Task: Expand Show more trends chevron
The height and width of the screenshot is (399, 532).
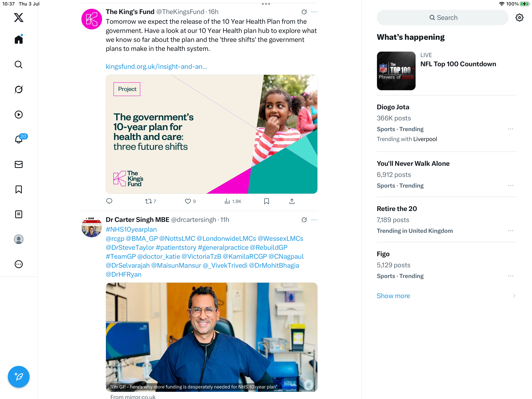Action: [514, 296]
